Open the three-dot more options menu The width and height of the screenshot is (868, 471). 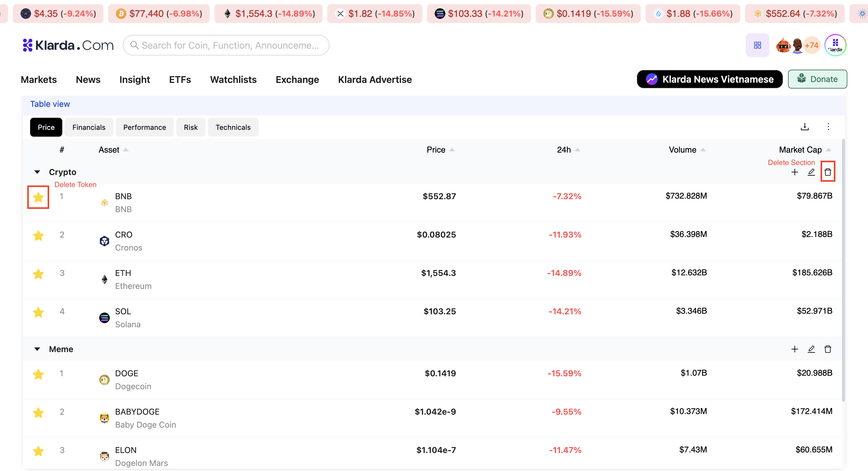(x=828, y=127)
